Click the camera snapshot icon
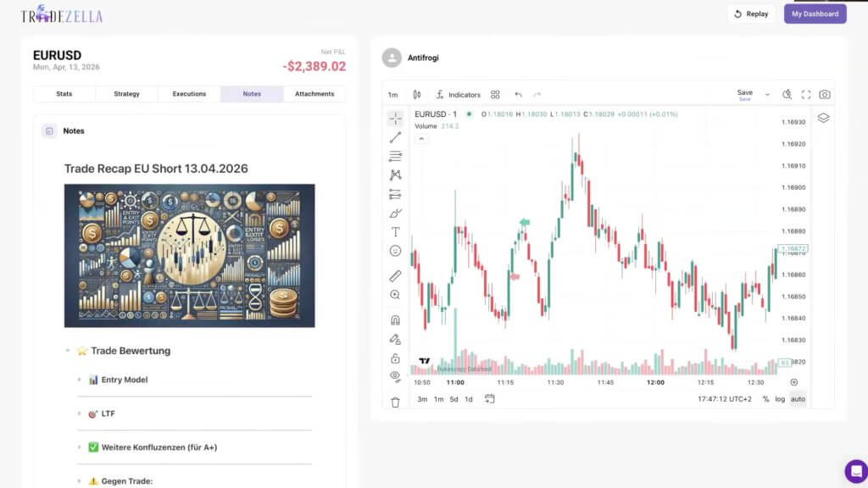868x488 pixels. click(x=826, y=95)
